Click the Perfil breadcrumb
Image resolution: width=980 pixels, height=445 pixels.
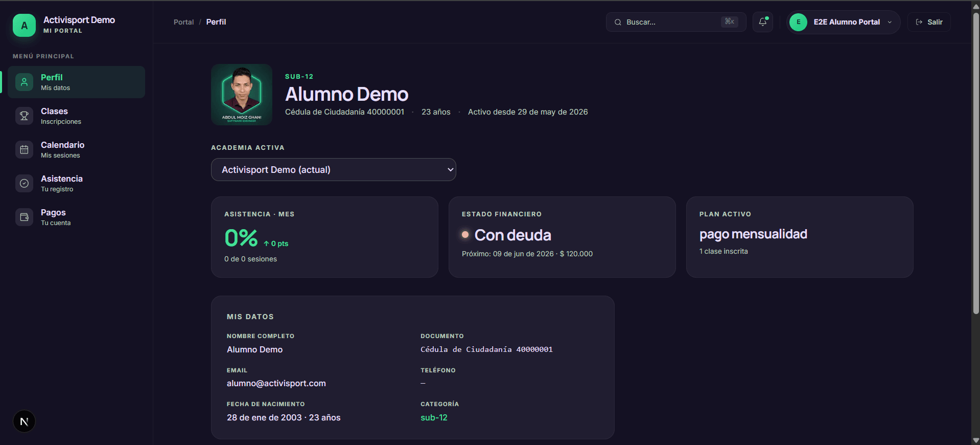[216, 22]
